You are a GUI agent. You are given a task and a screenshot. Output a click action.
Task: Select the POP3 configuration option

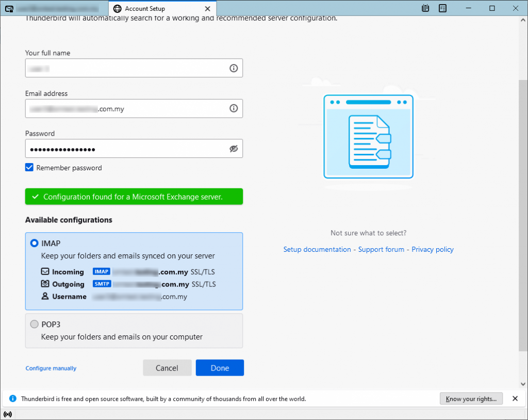coord(35,324)
